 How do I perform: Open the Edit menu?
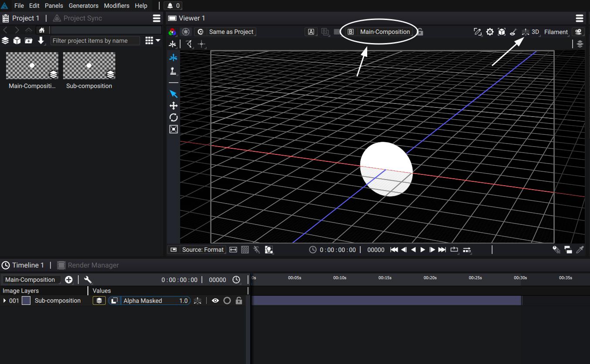34,6
